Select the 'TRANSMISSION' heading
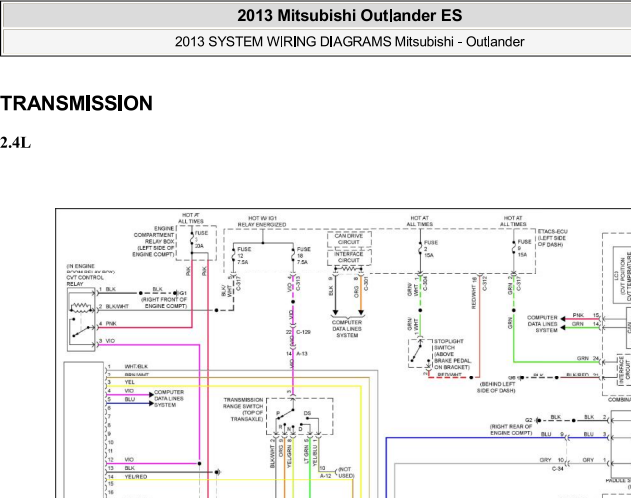The height and width of the screenshot is (498, 631). coord(76,103)
